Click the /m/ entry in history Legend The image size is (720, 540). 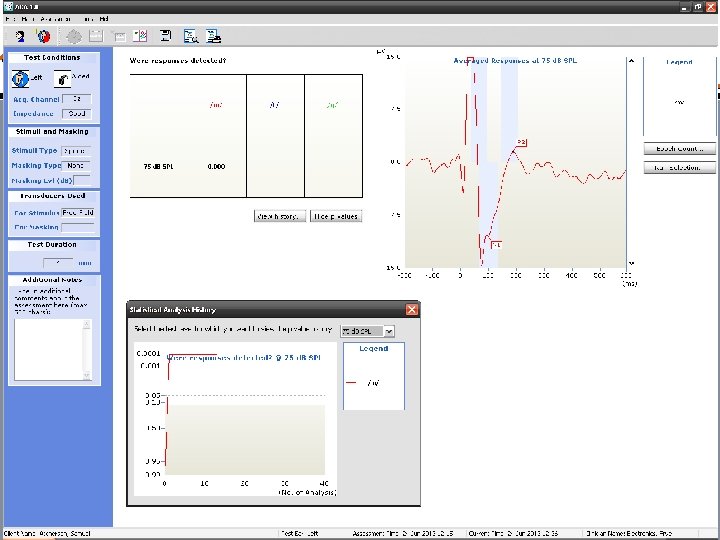point(373,382)
